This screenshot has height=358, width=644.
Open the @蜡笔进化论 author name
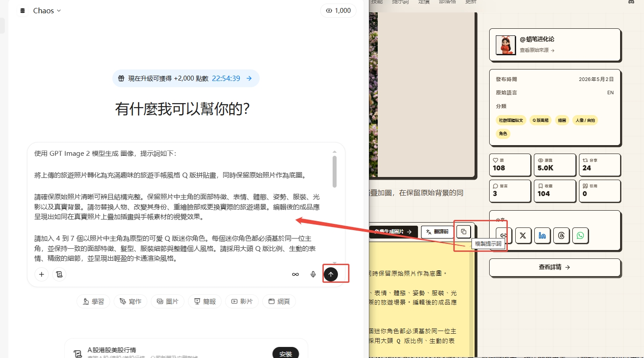point(537,39)
